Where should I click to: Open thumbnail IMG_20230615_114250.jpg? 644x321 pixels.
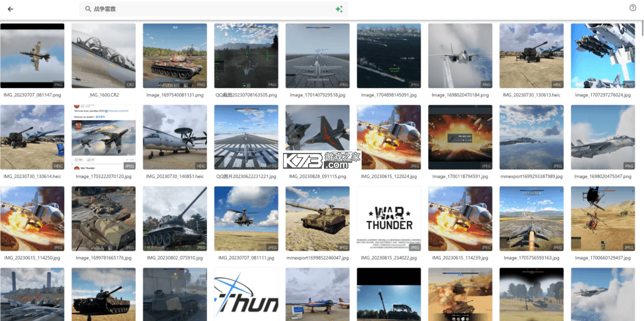pos(32,218)
